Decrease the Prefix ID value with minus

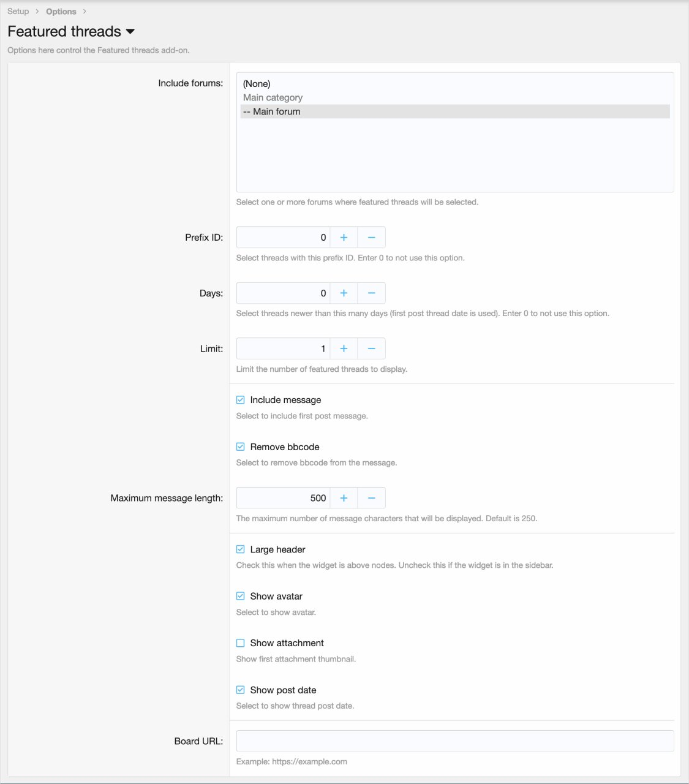(x=371, y=238)
